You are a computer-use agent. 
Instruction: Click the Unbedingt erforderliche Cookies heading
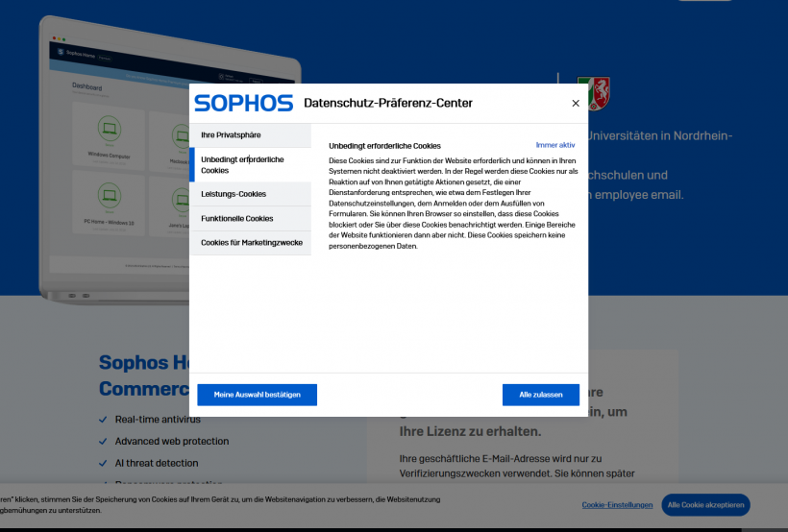tap(384, 146)
